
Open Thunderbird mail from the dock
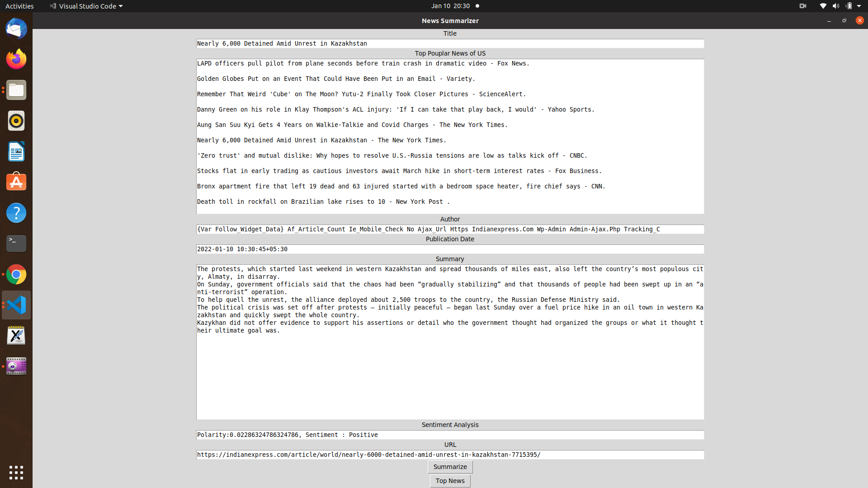click(16, 29)
